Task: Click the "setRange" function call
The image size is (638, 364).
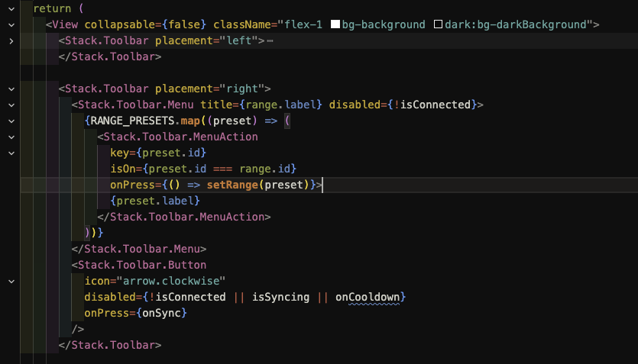Action: [x=232, y=185]
